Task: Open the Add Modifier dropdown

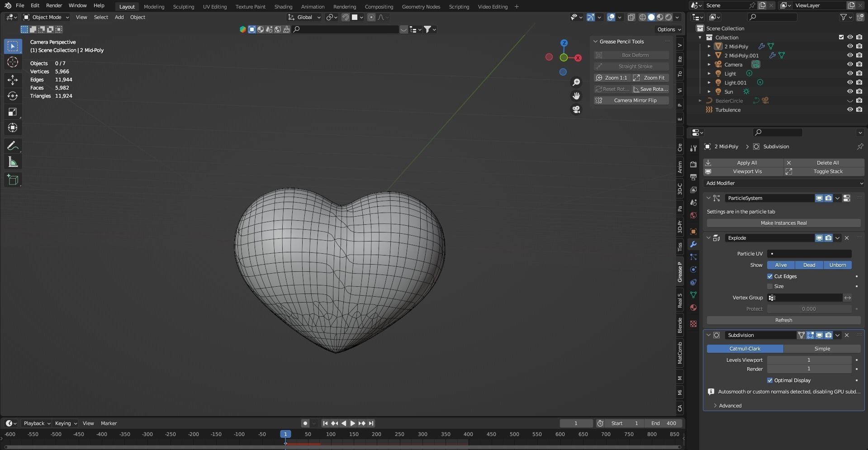Action: (x=783, y=183)
